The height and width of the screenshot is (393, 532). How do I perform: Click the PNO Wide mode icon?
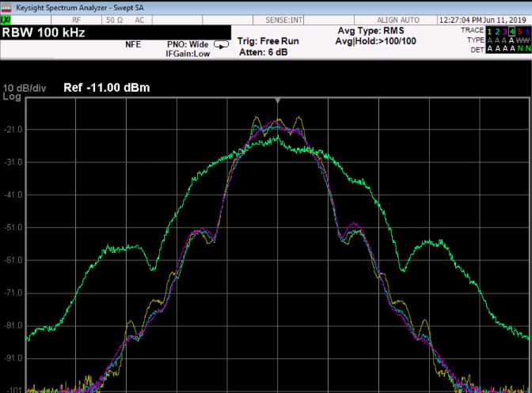click(x=222, y=45)
